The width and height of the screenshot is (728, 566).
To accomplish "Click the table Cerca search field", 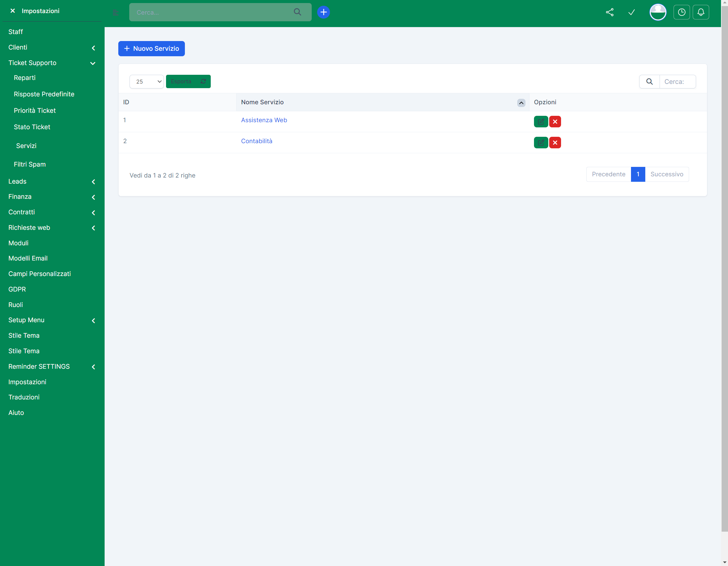I will (677, 82).
